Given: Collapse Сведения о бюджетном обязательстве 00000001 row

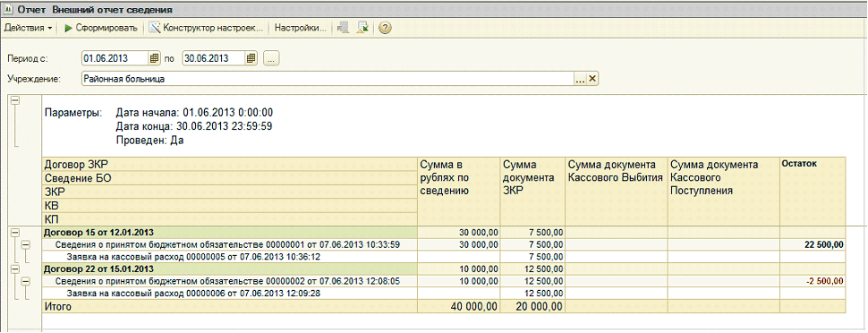Looking at the screenshot, I should (x=25, y=244).
